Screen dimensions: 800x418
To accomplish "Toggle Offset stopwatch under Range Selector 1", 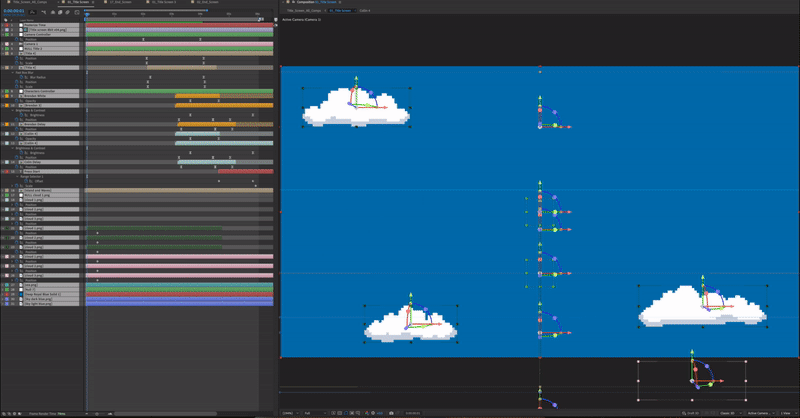I will click(x=26, y=181).
